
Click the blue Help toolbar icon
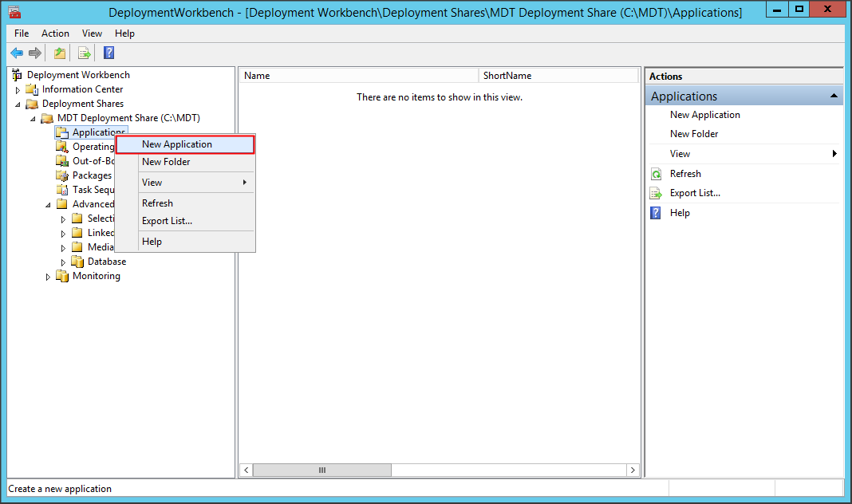tap(109, 53)
